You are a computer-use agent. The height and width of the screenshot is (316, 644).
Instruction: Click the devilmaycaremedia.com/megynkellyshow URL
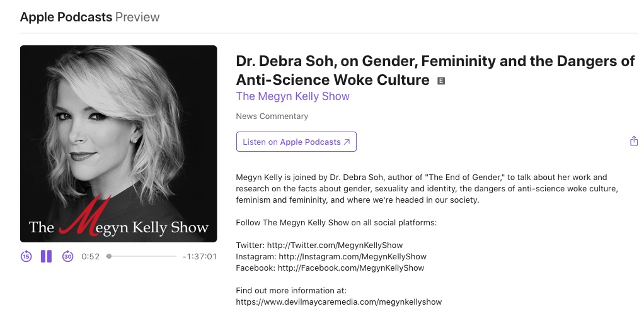(x=338, y=302)
